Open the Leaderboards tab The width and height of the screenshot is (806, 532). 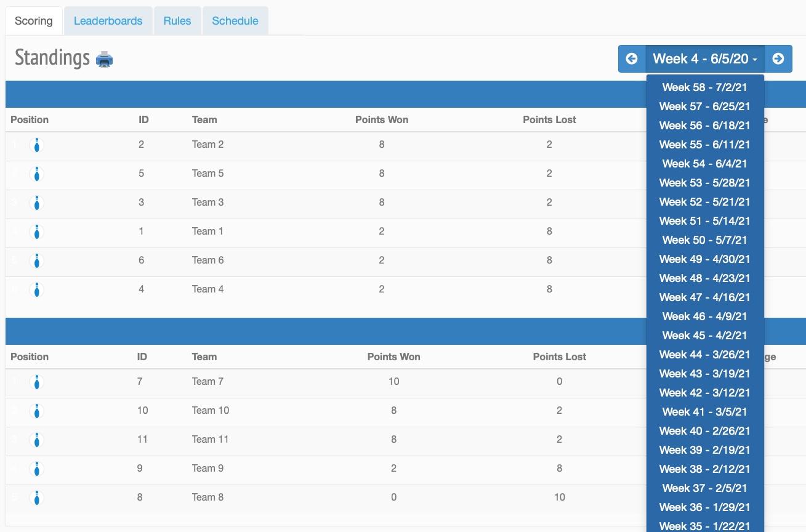coord(108,21)
